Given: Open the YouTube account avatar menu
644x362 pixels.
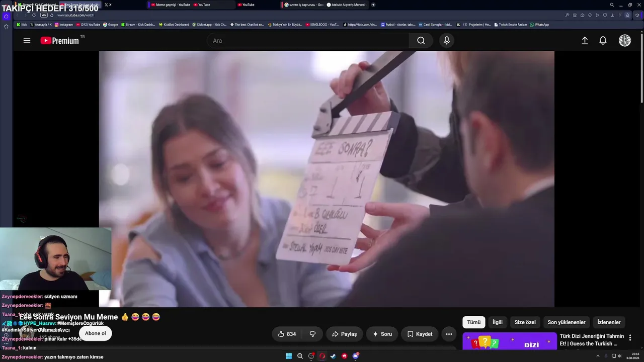Looking at the screenshot, I should (624, 41).
